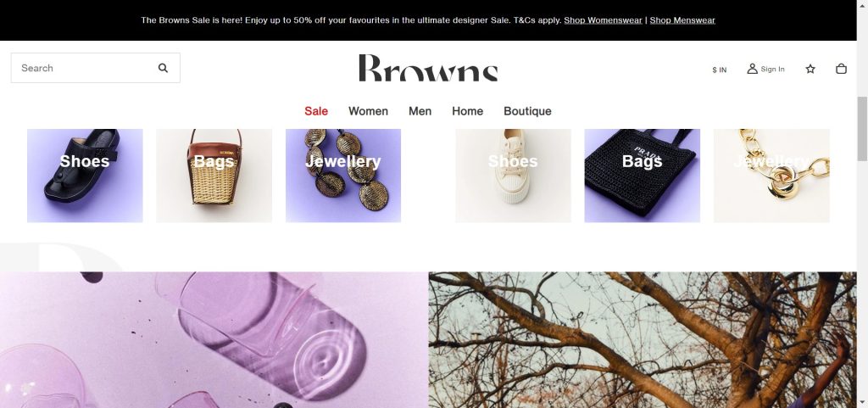Open the Home menu
The height and width of the screenshot is (408, 868).
(x=467, y=111)
